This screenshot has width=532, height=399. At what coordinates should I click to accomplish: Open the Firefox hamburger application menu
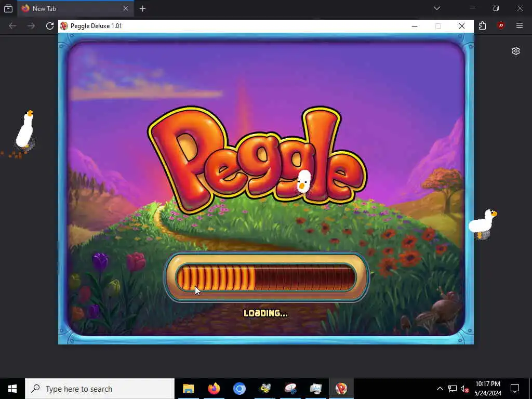pos(519,25)
